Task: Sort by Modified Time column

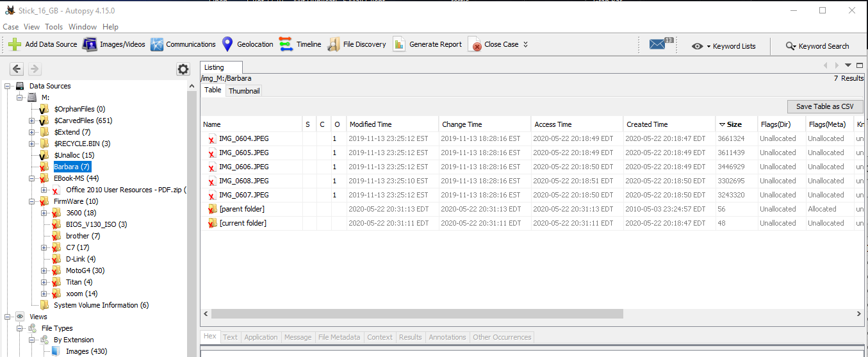Action: [392, 124]
